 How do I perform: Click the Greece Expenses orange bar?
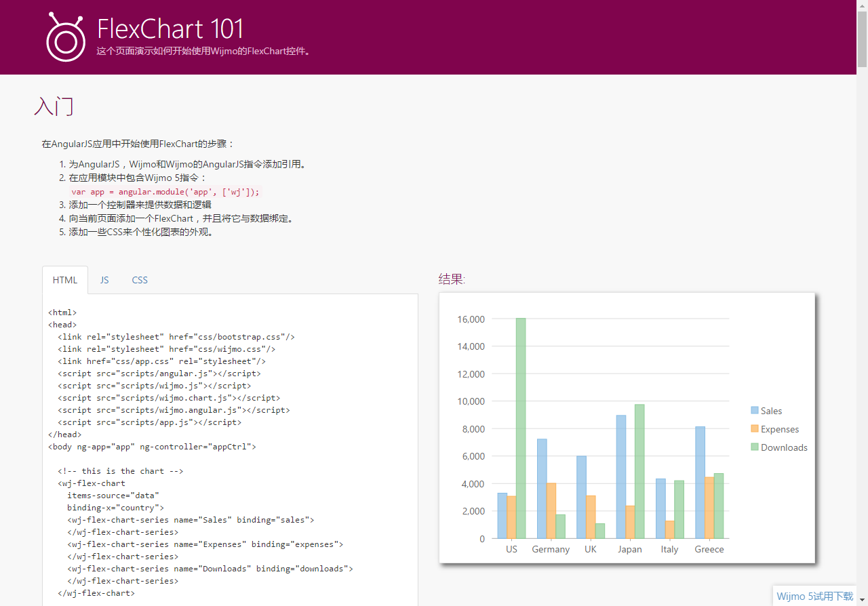709,508
